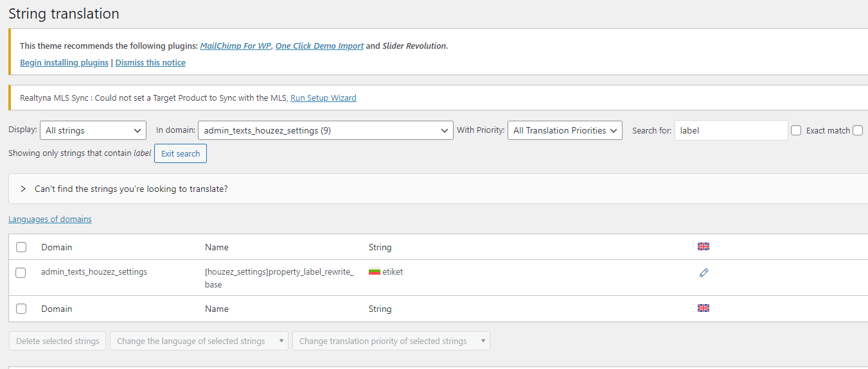Click the source language flag beside etiket
Viewport: 868px width, 369px height.
[374, 271]
